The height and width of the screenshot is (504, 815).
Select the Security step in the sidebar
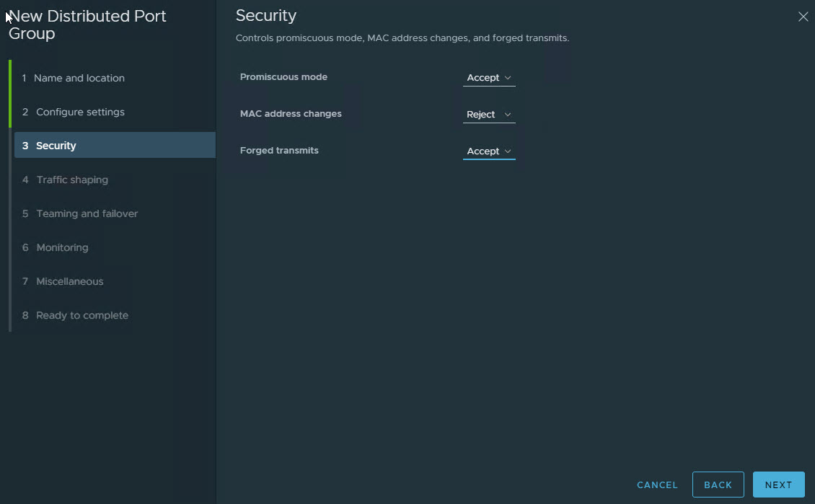(56, 146)
